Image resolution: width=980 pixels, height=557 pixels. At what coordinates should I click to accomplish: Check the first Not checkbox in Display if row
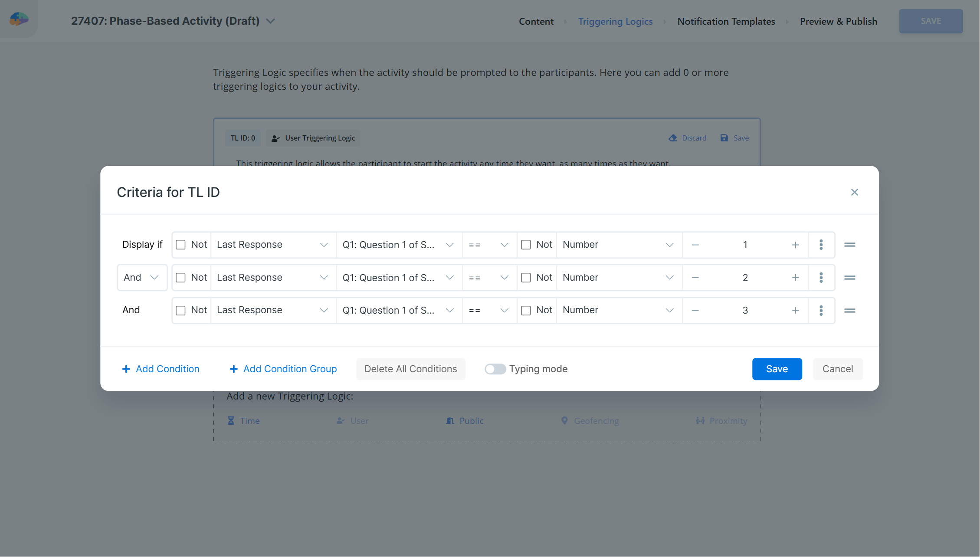pos(180,245)
